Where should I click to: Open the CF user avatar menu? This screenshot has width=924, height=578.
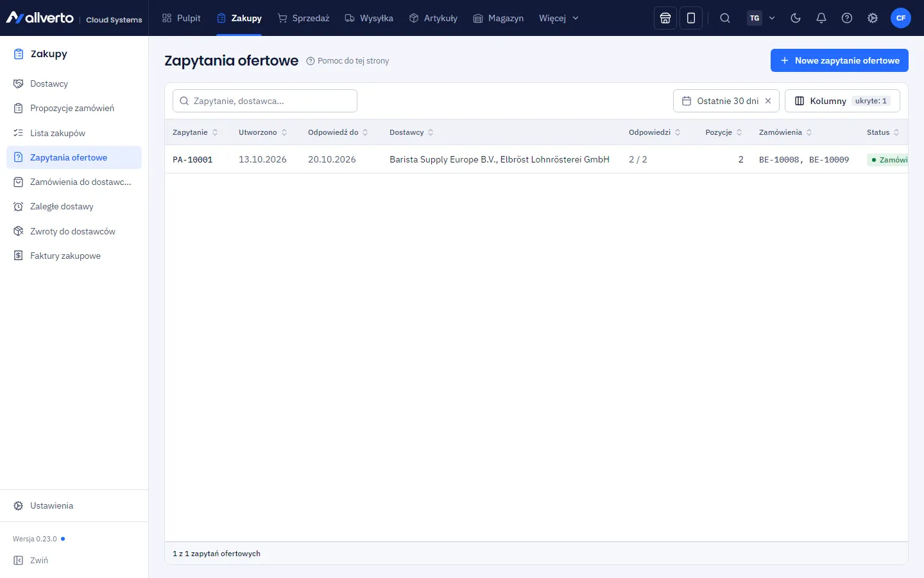pos(901,18)
